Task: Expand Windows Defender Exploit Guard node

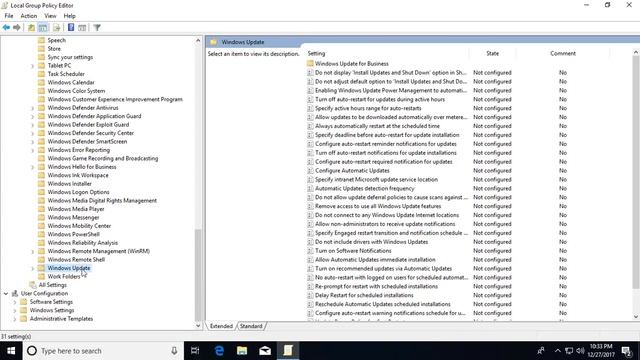Action: tap(33, 125)
